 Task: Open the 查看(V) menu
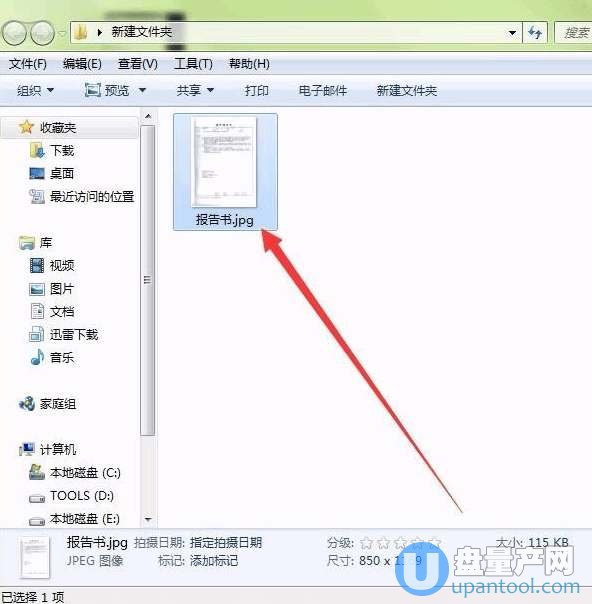[138, 64]
